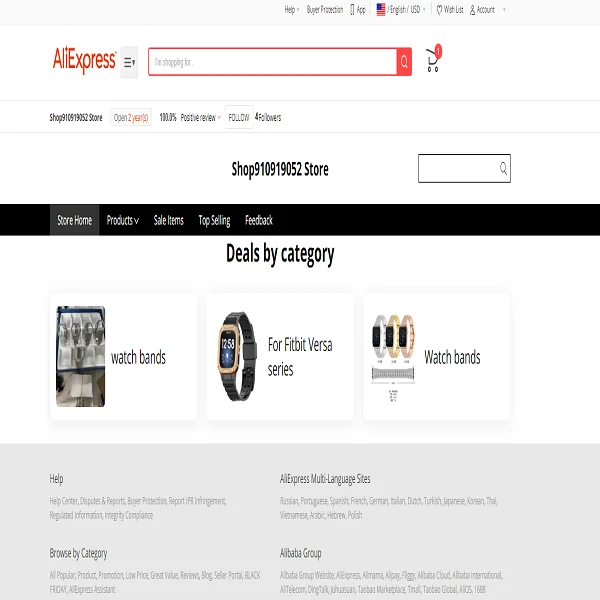Click the Account person icon

point(473,10)
